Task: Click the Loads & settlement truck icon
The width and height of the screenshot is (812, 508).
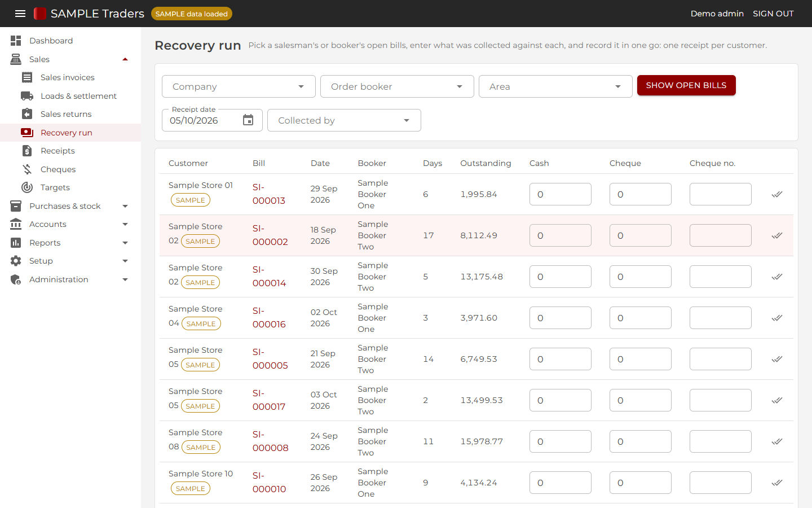Action: (x=27, y=96)
